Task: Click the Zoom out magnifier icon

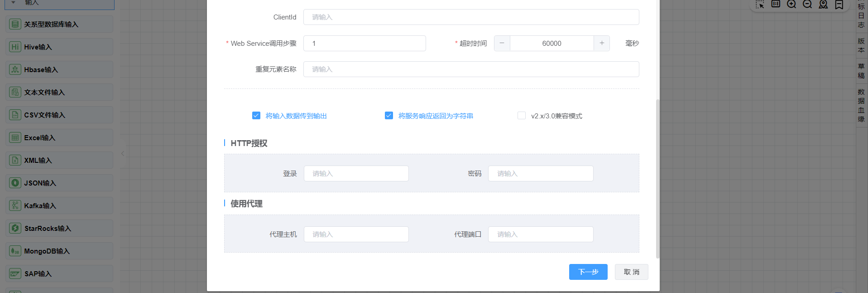Action: 807,4
